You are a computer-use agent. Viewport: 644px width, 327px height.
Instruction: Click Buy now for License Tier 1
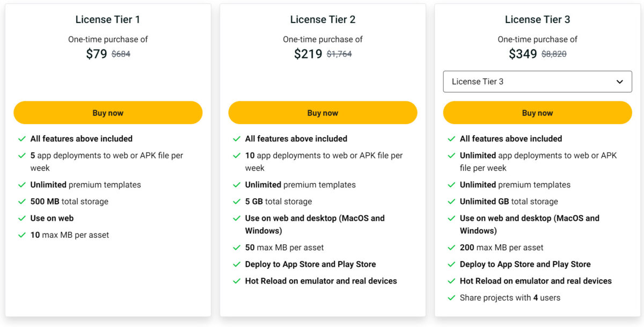108,113
